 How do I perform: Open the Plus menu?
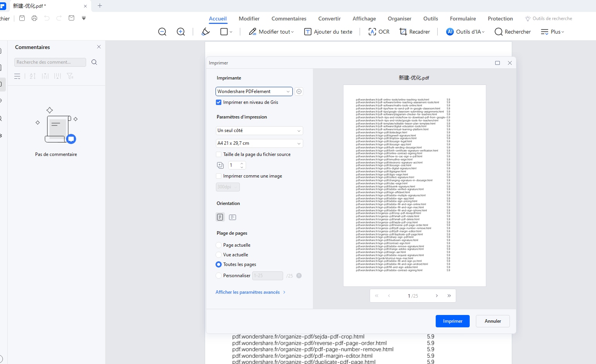(552, 32)
